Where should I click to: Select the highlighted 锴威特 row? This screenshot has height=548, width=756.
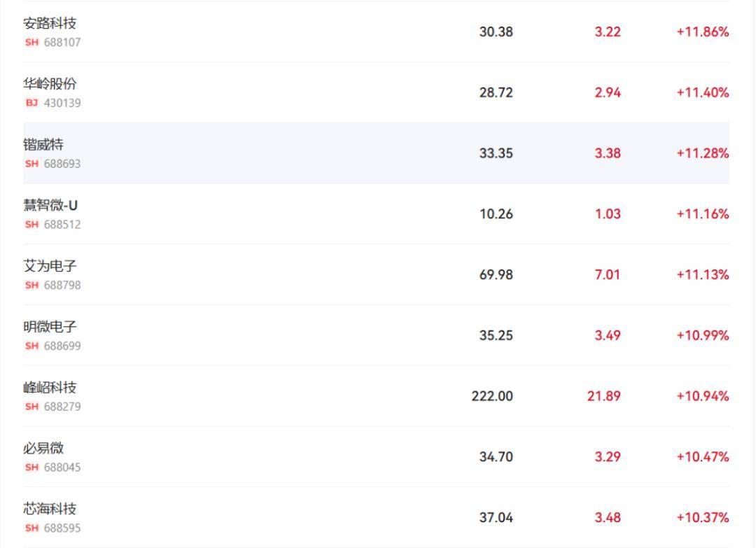pos(376,153)
